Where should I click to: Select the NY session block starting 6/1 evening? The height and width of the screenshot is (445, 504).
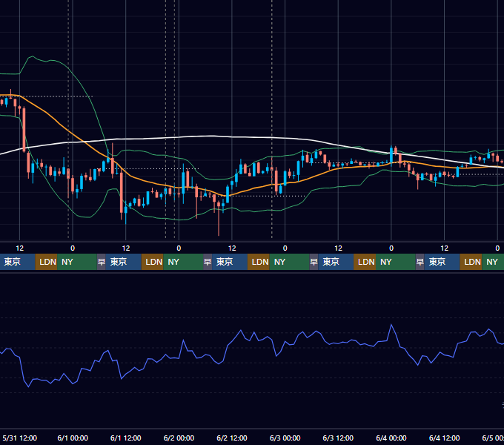click(183, 262)
